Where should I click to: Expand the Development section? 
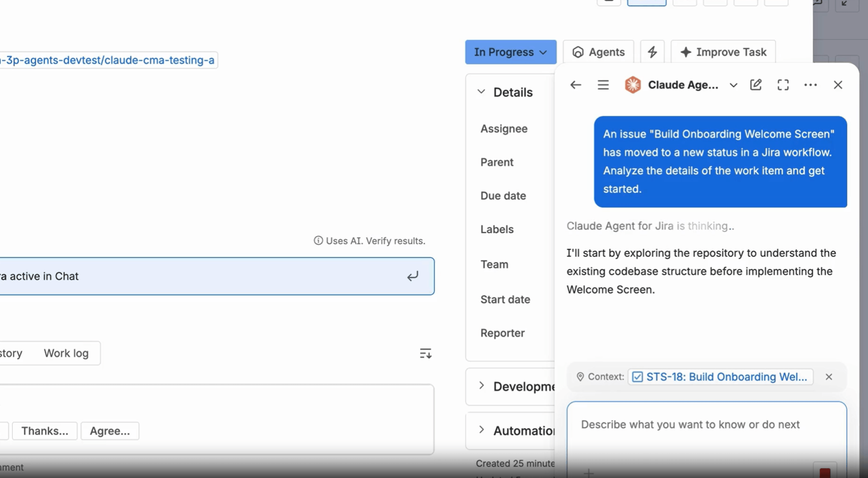[x=481, y=386]
